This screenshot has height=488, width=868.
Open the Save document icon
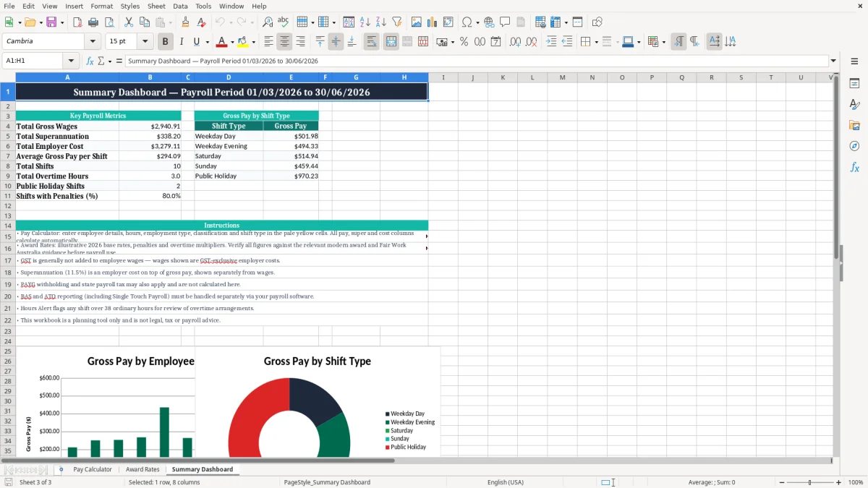click(50, 22)
